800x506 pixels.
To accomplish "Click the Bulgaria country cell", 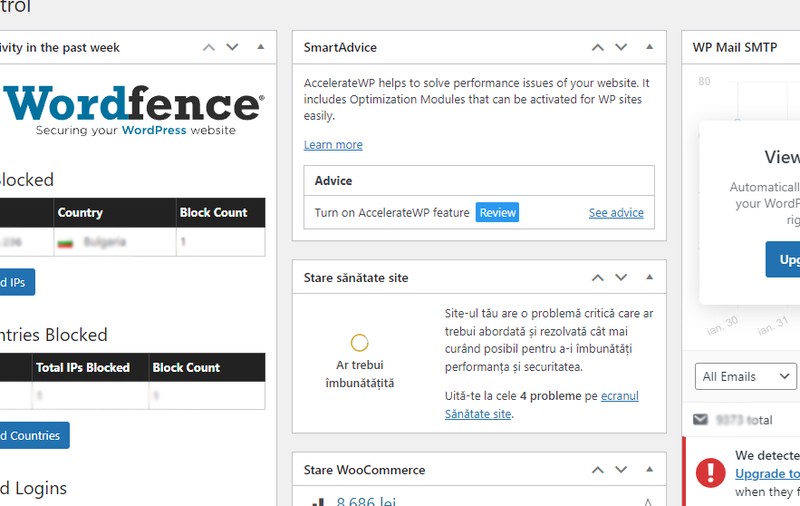I will coord(115,242).
